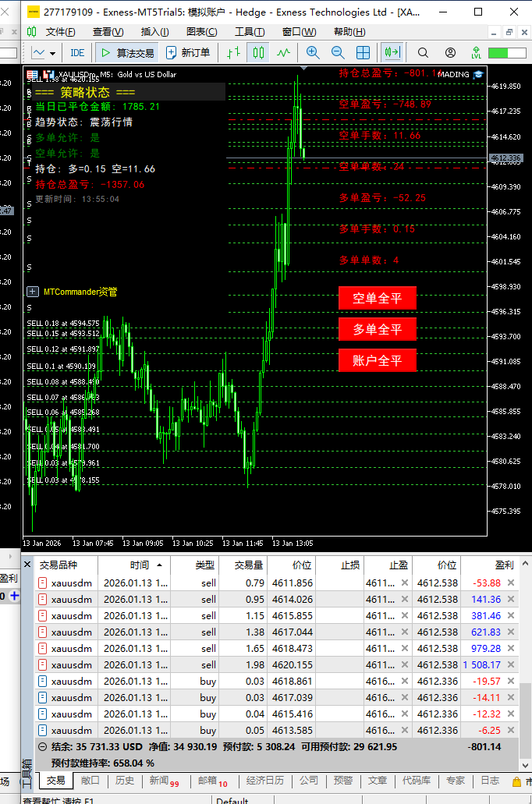This screenshot has width=532, height=804.
Task: Switch chart to candlestick style
Action: (258, 53)
